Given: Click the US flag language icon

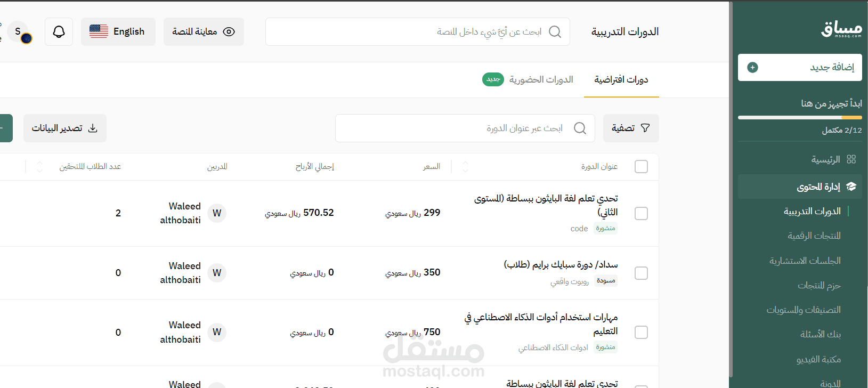Looking at the screenshot, I should click(99, 31).
